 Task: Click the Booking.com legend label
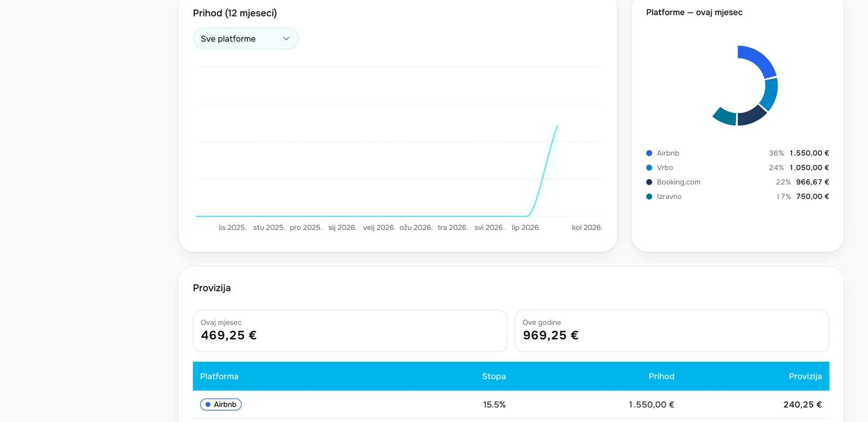(678, 182)
